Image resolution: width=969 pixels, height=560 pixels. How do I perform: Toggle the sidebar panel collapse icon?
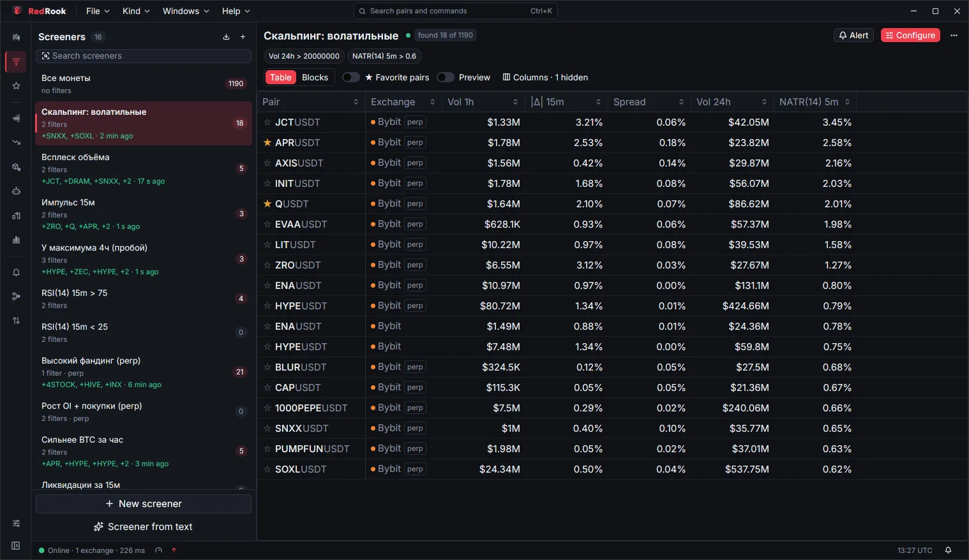(16, 546)
